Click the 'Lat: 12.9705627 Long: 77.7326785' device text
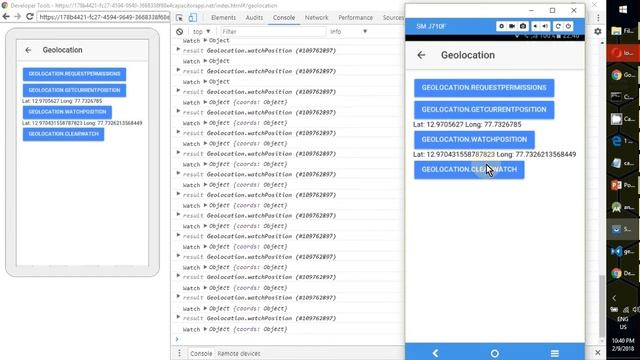The width and height of the screenshot is (640, 360). 467,124
